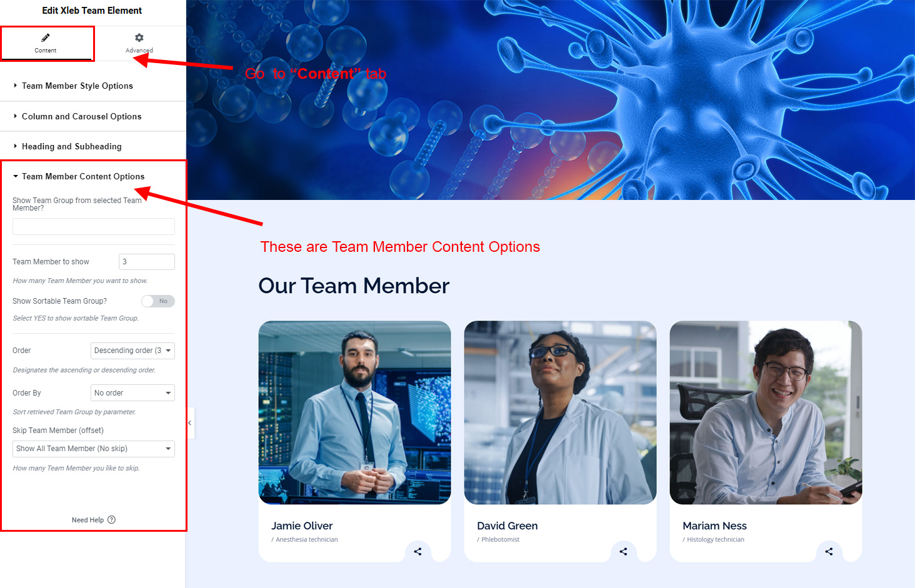The image size is (915, 588).
Task: Open the Skip Team Member offset dropdown
Action: 94,449
